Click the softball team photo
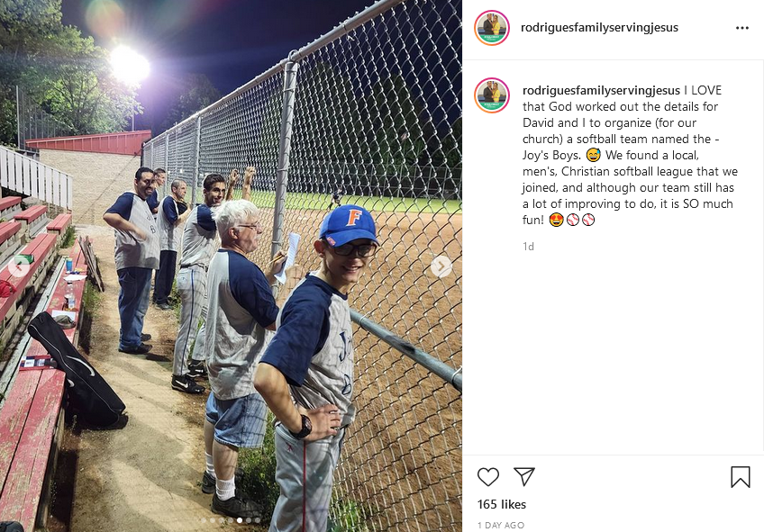The image size is (764, 532). 231,266
